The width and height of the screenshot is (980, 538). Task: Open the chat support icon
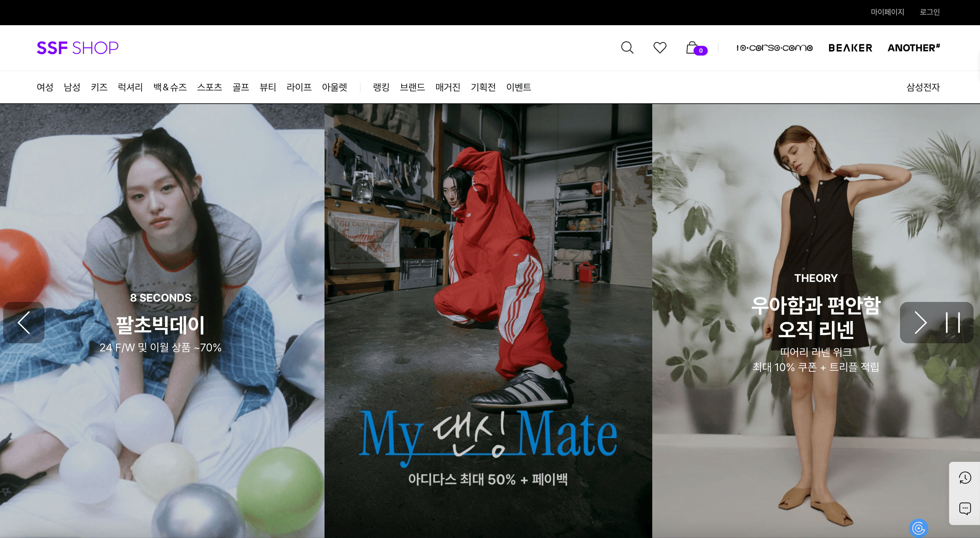tap(965, 509)
